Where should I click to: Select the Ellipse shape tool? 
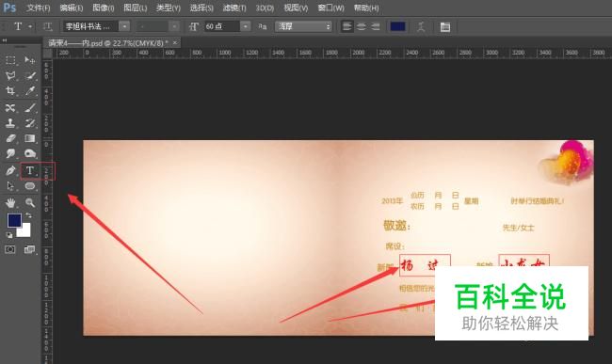pyautogui.click(x=30, y=186)
